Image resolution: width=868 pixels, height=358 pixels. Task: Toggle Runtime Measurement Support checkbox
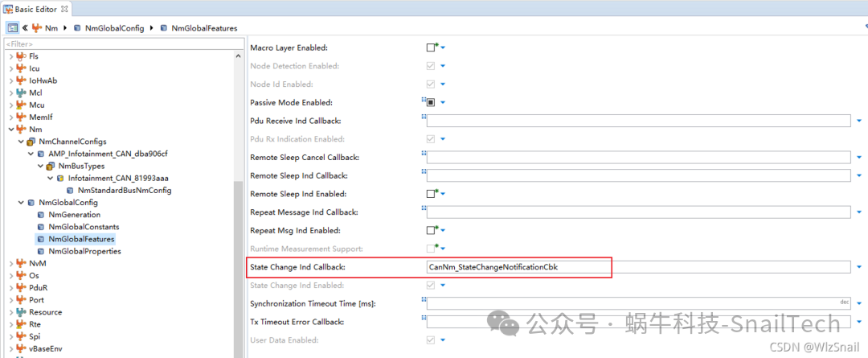coord(431,249)
